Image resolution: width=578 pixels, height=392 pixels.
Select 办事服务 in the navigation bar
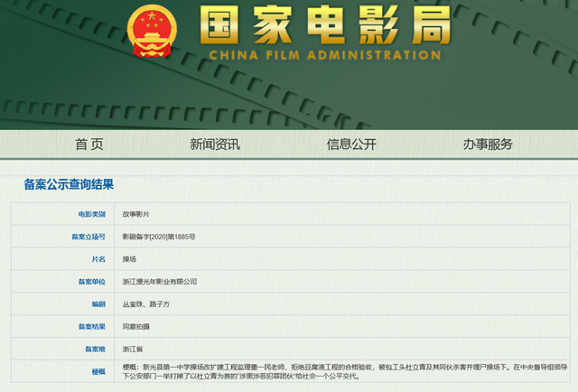[488, 144]
